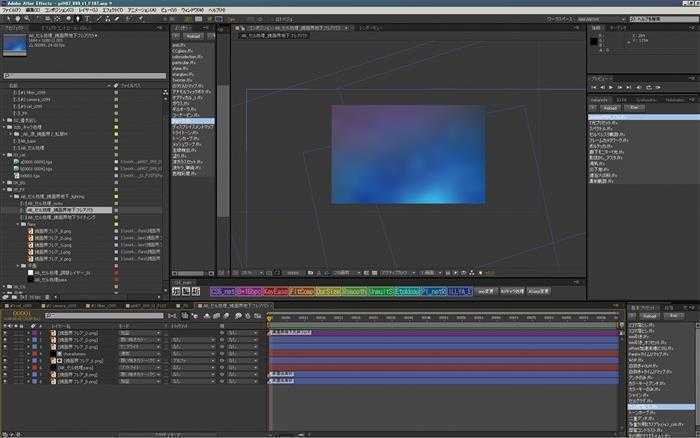This screenshot has height=438, width=700.
Task: Click the second kanji script icon
Action: (186, 292)
